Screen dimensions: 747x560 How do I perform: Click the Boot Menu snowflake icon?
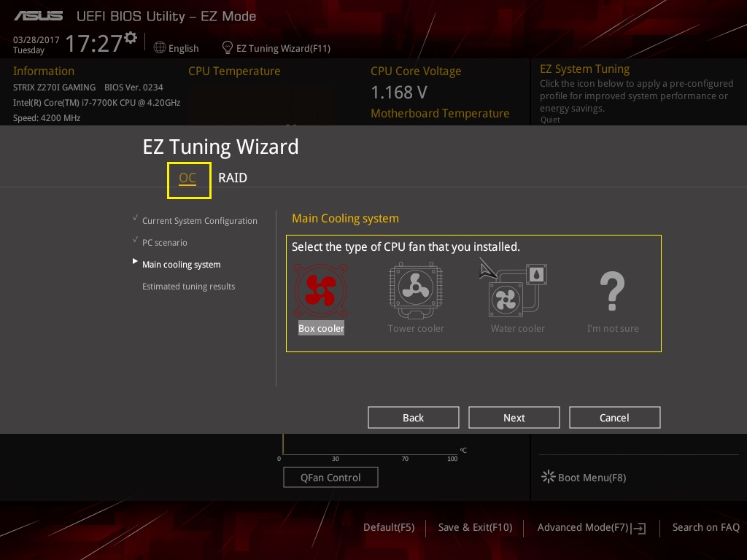pyautogui.click(x=548, y=477)
